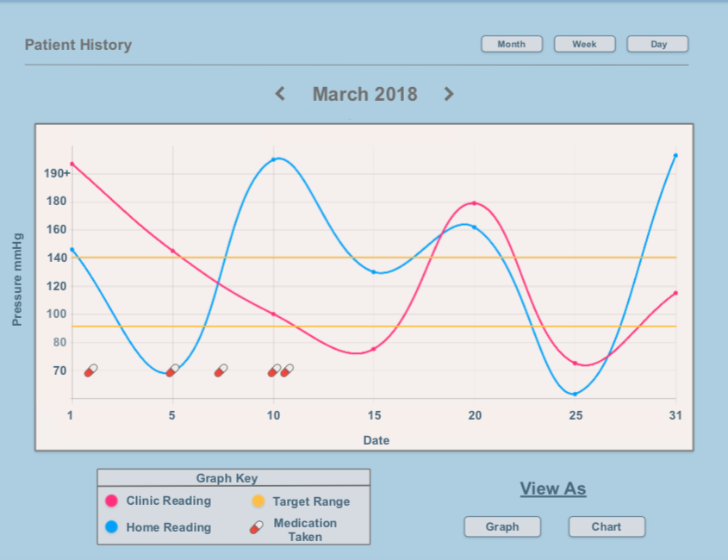Click the March 2018 title
728x560 pixels.
pos(365,94)
